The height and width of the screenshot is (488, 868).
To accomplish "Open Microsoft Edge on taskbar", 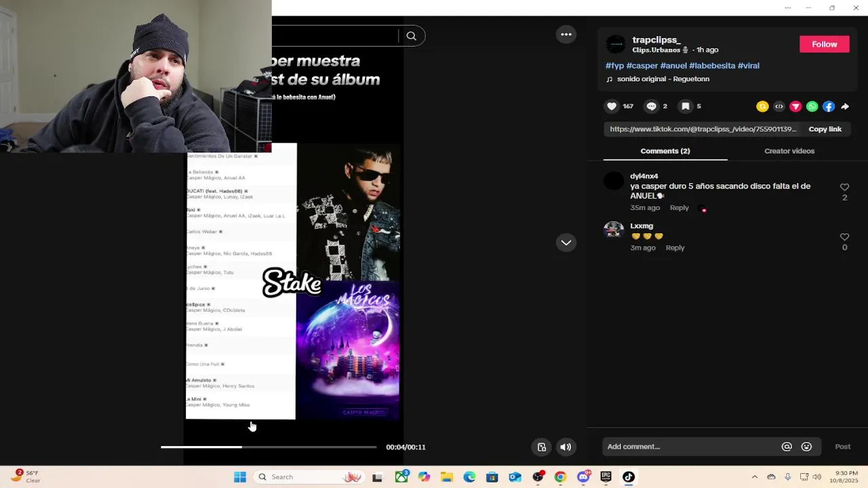I will (x=469, y=477).
